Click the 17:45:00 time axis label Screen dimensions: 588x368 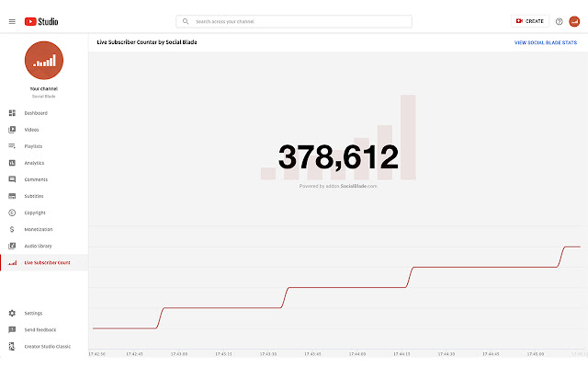[536, 353]
